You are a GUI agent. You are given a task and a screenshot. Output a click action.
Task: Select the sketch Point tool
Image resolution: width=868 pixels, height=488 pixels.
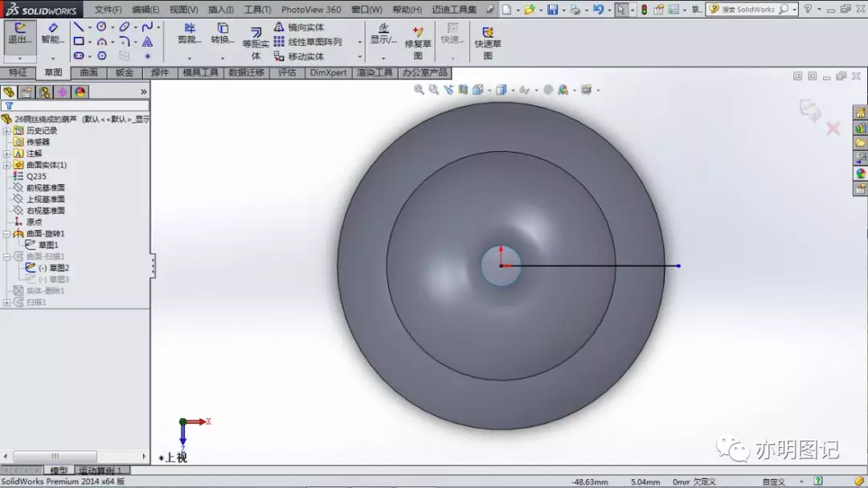[147, 55]
